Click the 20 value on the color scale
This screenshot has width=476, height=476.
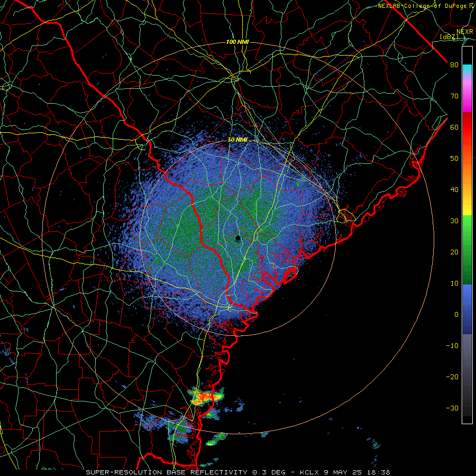pos(454,252)
